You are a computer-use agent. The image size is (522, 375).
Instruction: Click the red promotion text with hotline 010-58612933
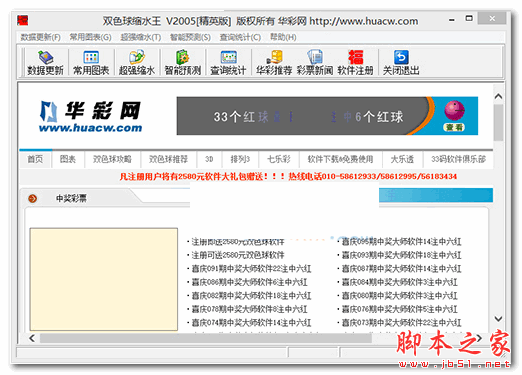(x=288, y=176)
